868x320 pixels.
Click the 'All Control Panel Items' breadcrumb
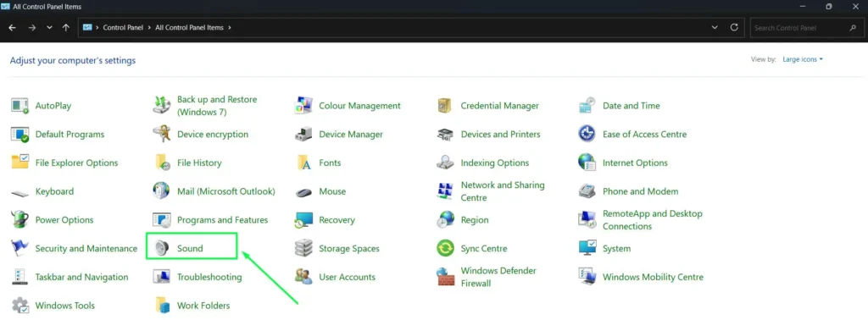pos(189,27)
